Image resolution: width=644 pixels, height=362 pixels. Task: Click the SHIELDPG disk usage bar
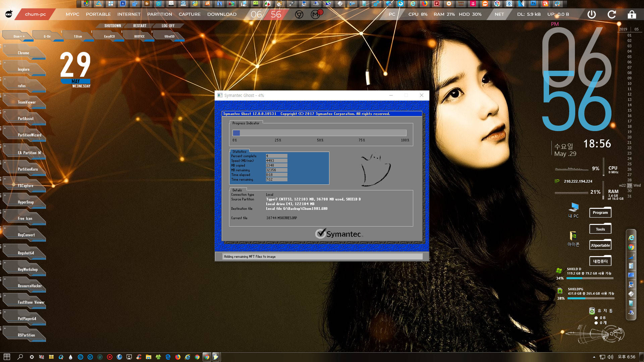coord(591,298)
